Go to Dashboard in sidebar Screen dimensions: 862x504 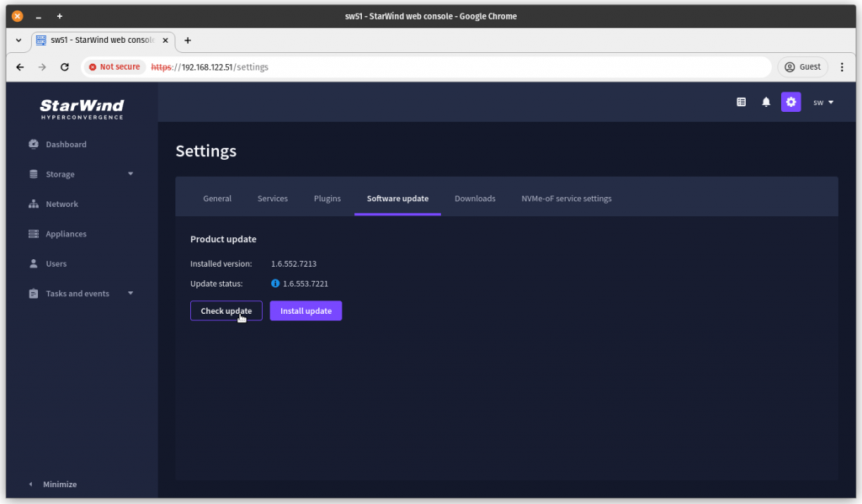[x=66, y=144]
